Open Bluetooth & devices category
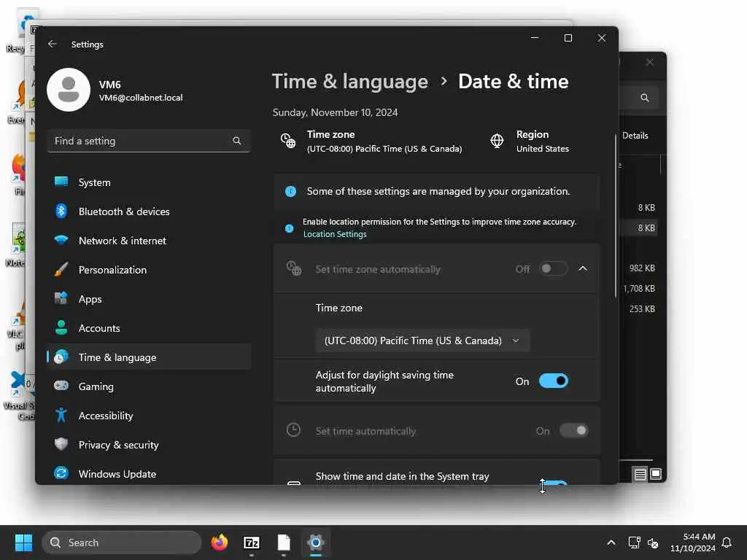The width and height of the screenshot is (747, 560). pyautogui.click(x=149, y=211)
